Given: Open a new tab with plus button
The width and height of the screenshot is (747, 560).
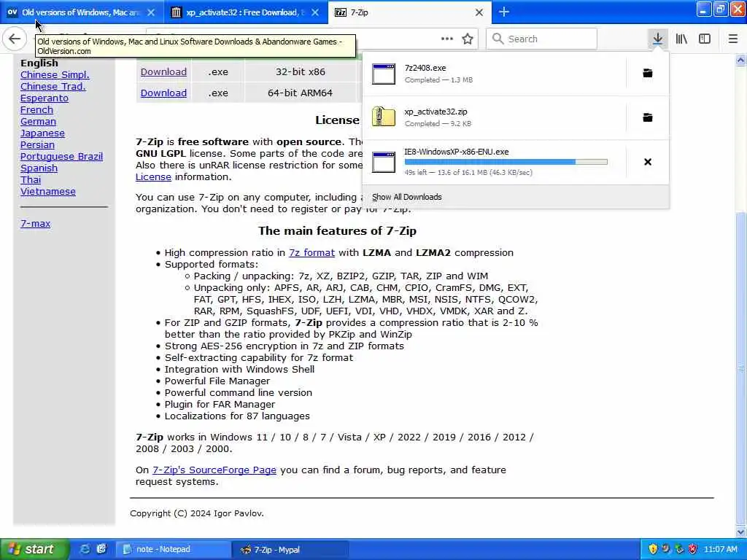Looking at the screenshot, I should pyautogui.click(x=503, y=12).
